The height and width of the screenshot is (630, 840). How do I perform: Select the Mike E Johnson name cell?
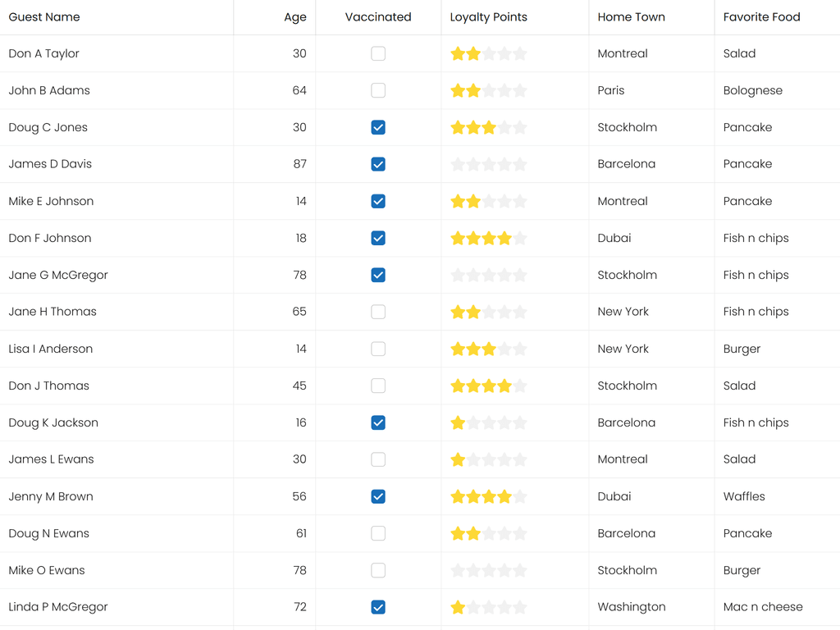click(x=51, y=202)
